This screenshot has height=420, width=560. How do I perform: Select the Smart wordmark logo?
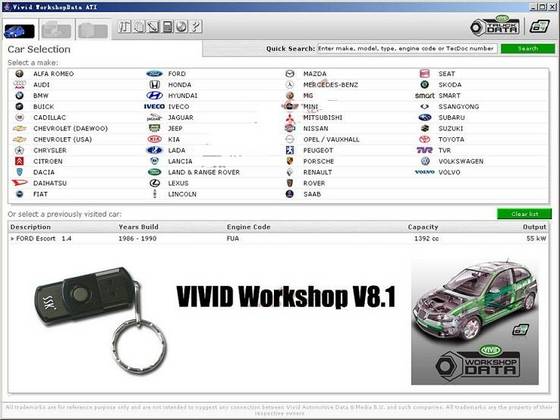tap(424, 96)
